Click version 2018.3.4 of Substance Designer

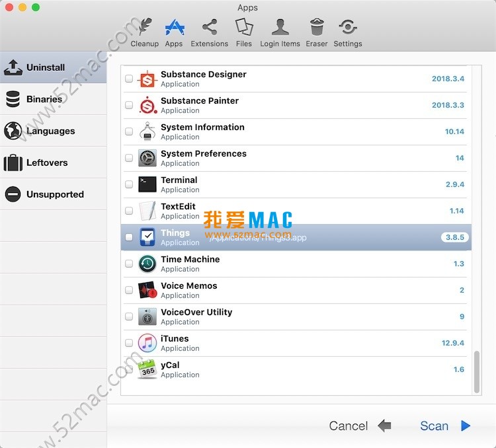(x=448, y=79)
